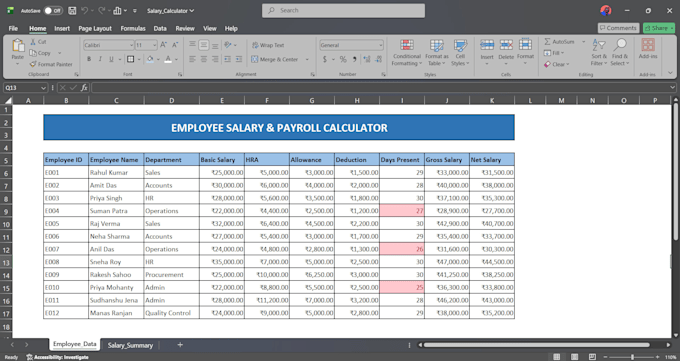Viewport: 680px width, 361px height.
Task: Expand the formula bar
Action: (x=672, y=88)
